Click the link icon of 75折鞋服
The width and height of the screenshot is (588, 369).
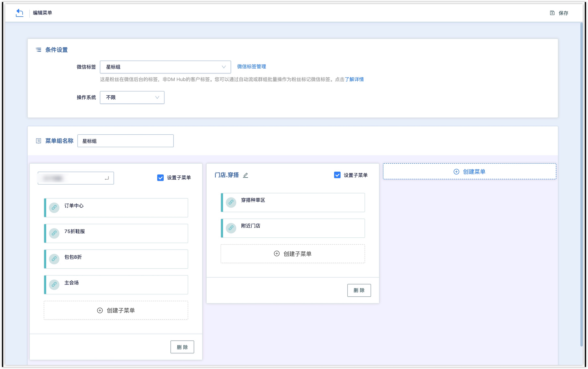pyautogui.click(x=54, y=233)
